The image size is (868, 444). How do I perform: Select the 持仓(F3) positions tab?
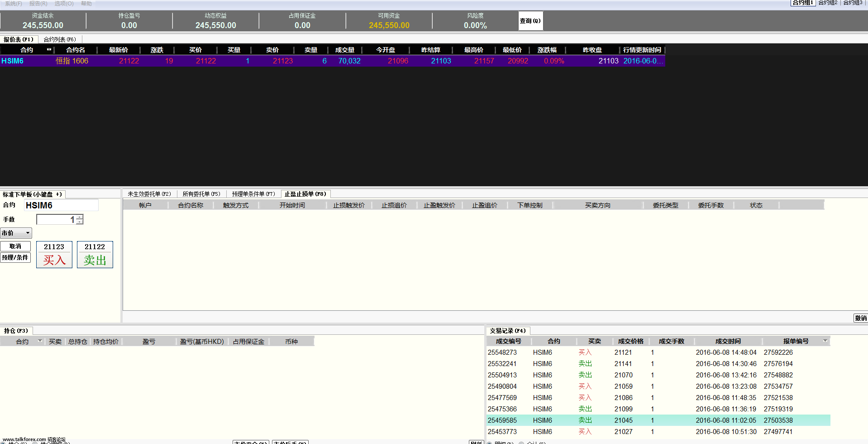pos(16,331)
